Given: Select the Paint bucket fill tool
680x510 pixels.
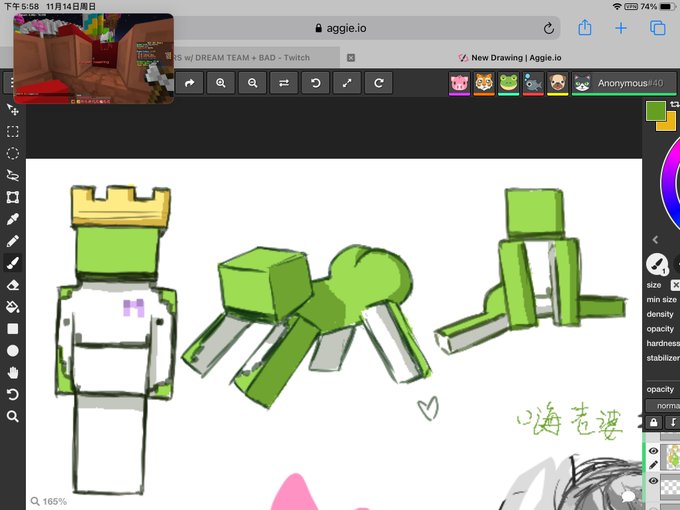Looking at the screenshot, I should tap(13, 307).
